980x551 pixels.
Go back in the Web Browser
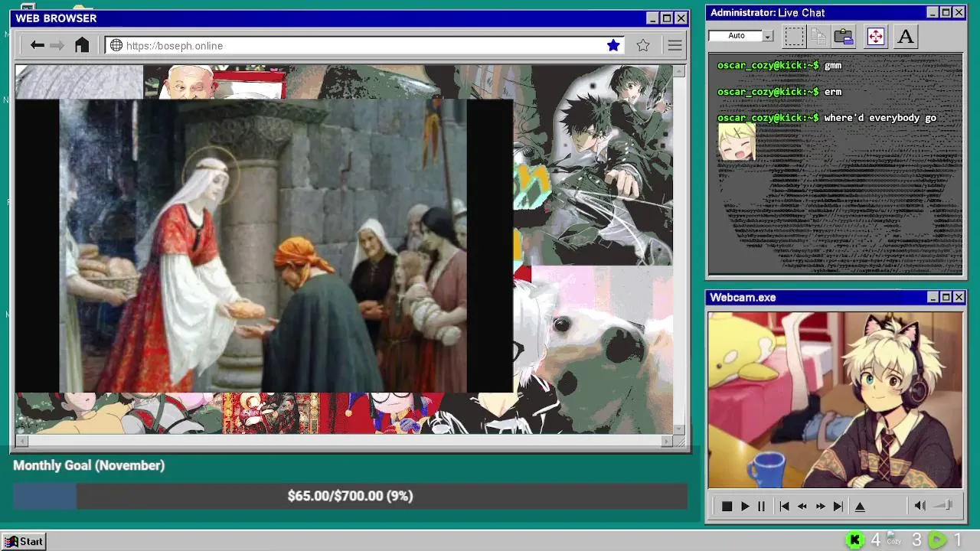(x=37, y=45)
